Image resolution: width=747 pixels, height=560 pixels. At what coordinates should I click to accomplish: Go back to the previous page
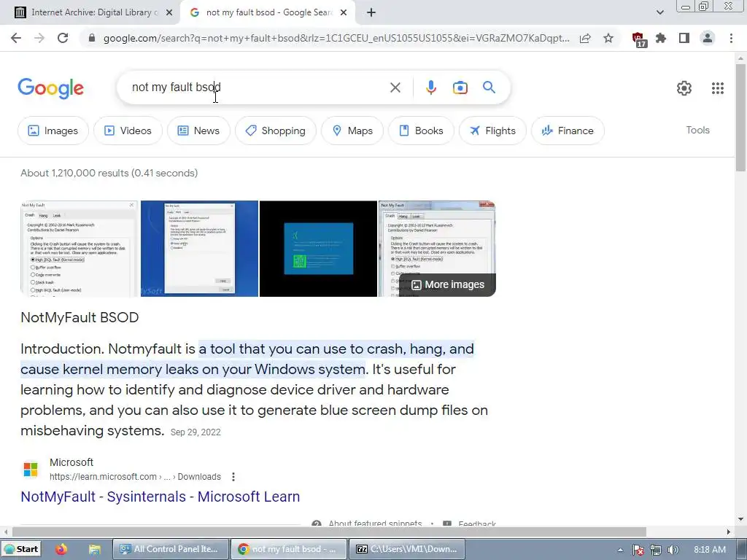pyautogui.click(x=16, y=38)
